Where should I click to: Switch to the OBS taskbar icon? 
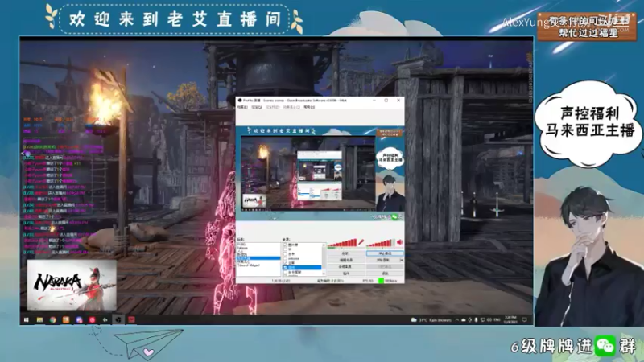118,319
